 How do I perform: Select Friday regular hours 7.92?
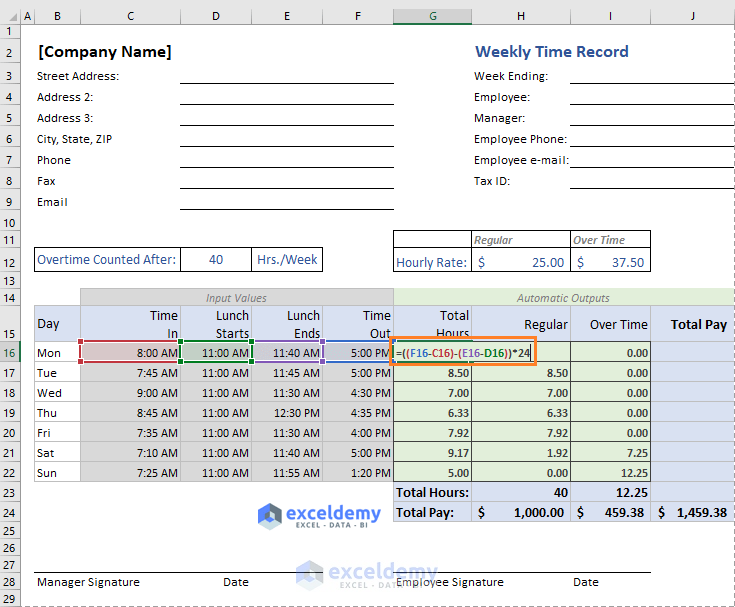(521, 433)
